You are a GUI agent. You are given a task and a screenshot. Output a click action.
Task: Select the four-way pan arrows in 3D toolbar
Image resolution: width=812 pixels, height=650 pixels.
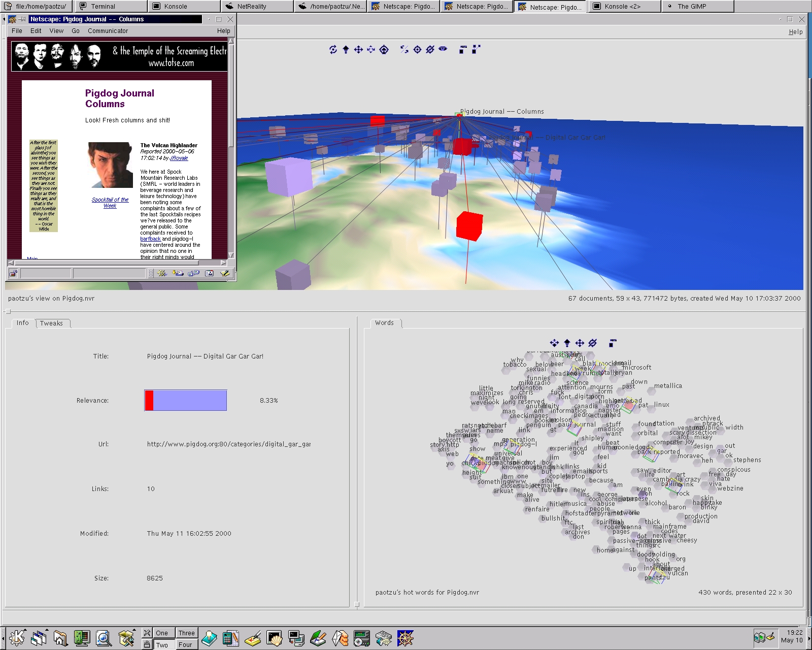tap(358, 49)
